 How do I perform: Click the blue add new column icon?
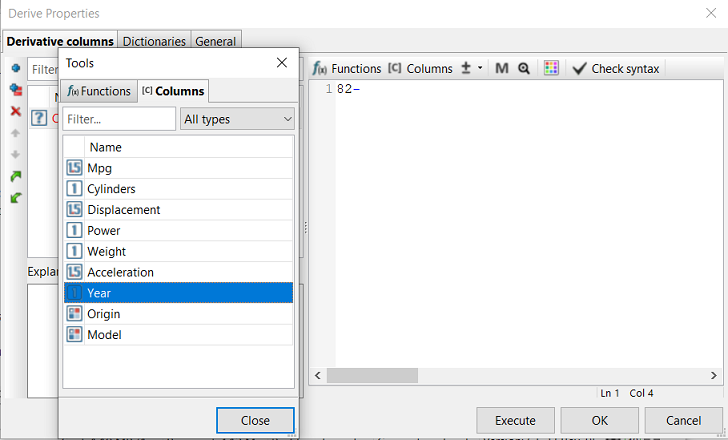coord(15,68)
